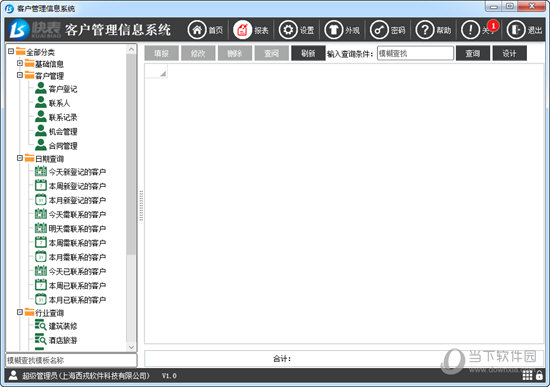This screenshot has width=550, height=387.
Task: Click the red 报表 report icon
Action: click(242, 30)
